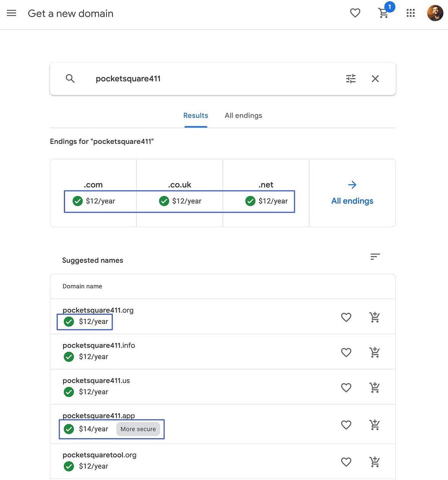Expand All endings with the arrow
Viewport: 448px width, 480px height.
(x=352, y=184)
